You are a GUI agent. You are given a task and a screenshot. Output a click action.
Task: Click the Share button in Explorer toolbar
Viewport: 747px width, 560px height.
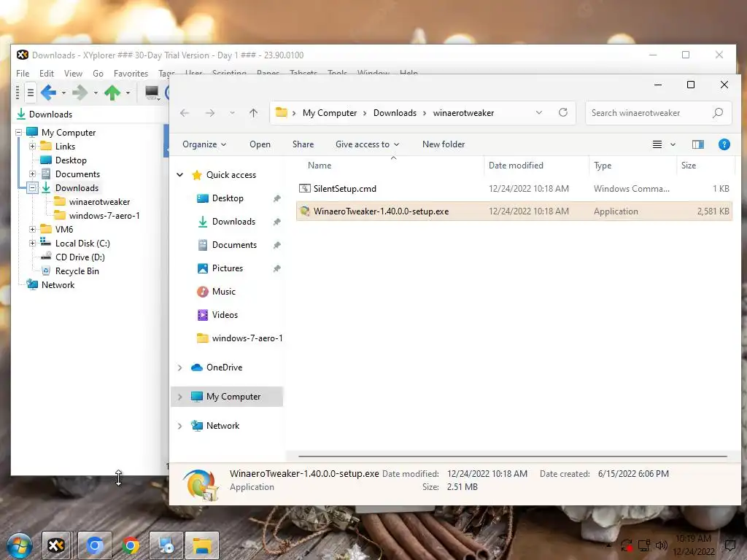(x=303, y=144)
